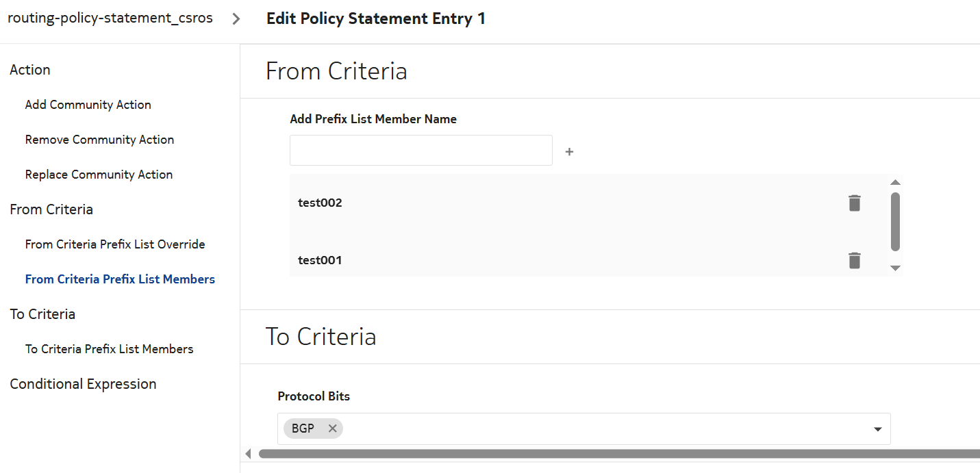Screen dimensions: 980x473
Task: Open the Protocol Bits dropdown arrow
Action: click(x=877, y=429)
